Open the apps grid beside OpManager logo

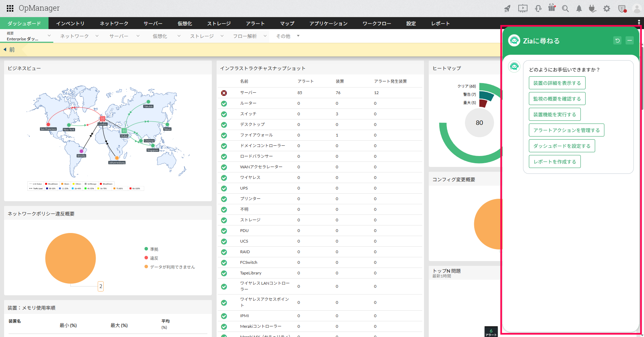[x=10, y=8]
